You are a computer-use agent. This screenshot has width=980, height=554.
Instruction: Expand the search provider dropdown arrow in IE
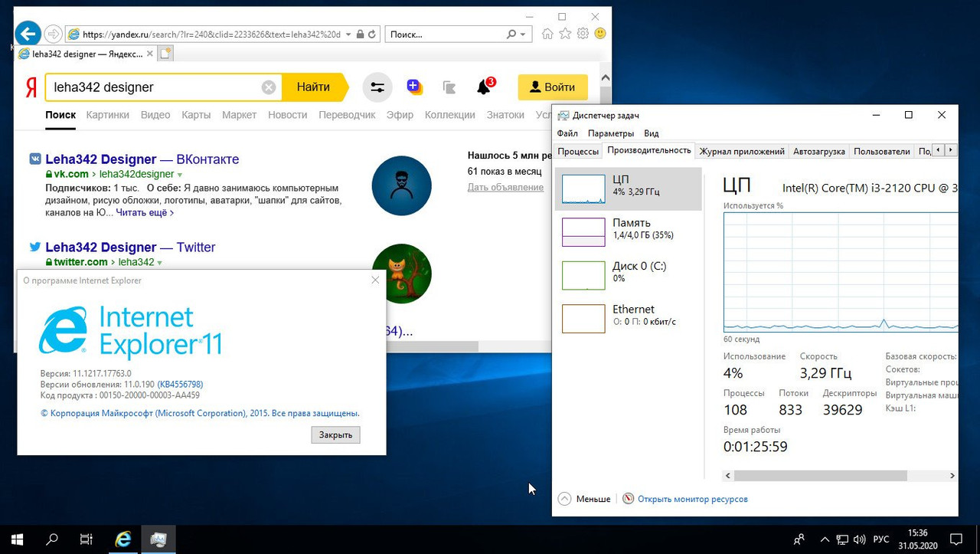(523, 34)
